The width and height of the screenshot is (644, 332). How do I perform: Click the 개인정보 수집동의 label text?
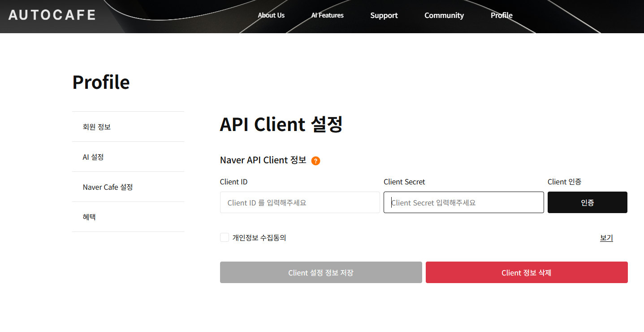[259, 238]
